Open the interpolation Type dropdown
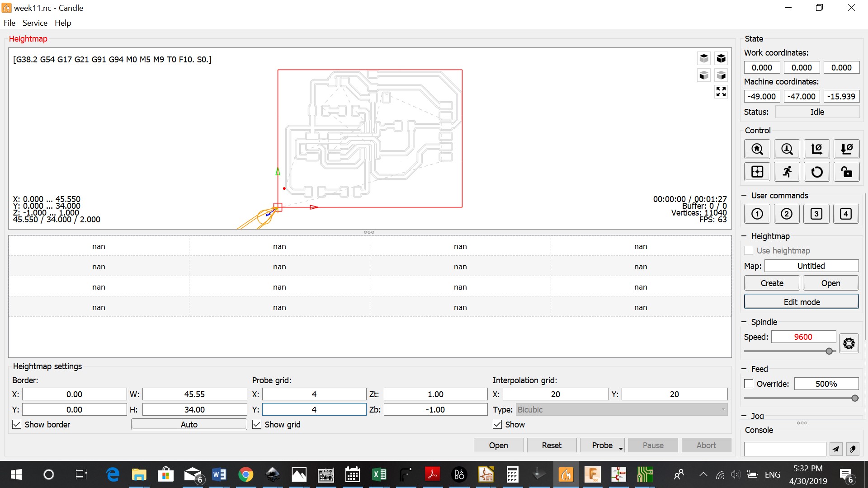Screen dimensions: 868x488 (x=622, y=409)
